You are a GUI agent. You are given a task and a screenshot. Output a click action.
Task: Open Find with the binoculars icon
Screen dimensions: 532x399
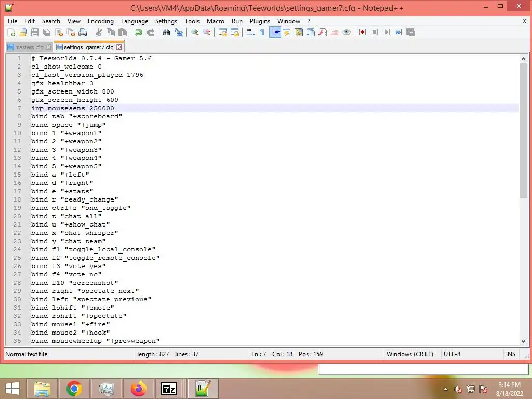166,32
